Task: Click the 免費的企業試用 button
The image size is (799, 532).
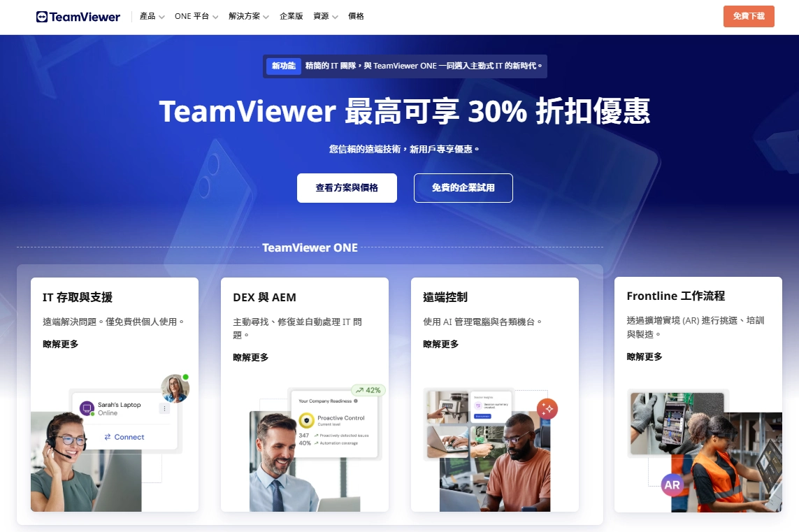Action: coord(463,188)
